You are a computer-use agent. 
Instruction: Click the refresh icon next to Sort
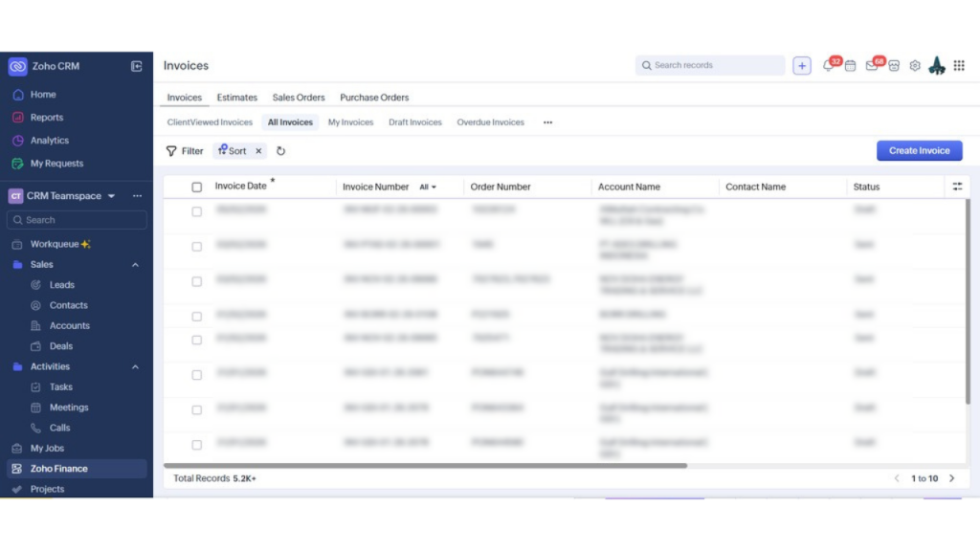tap(280, 151)
